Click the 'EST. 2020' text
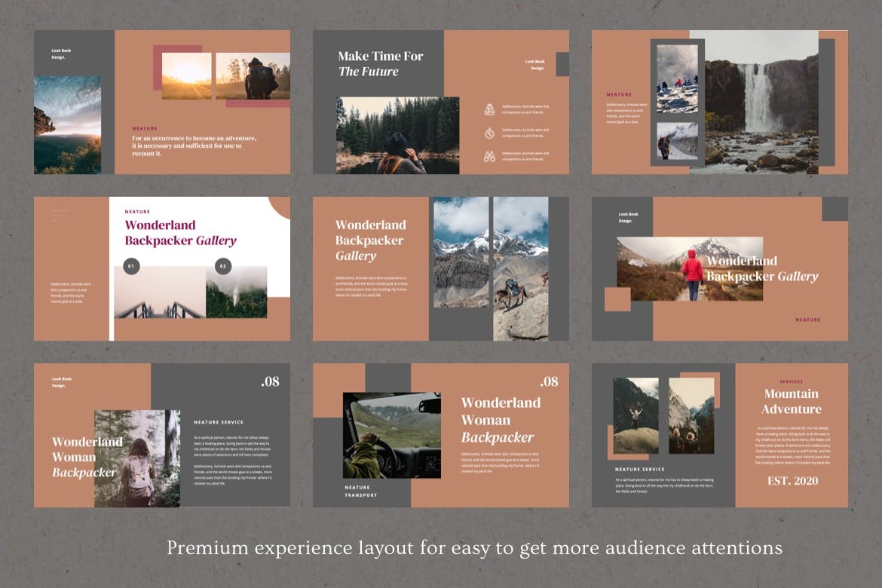The height and width of the screenshot is (588, 882). pos(792,481)
